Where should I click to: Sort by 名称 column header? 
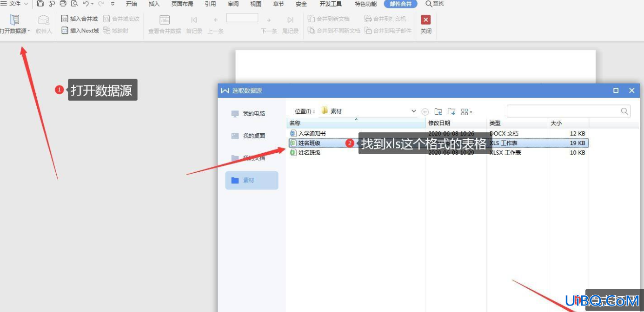[x=356, y=123]
